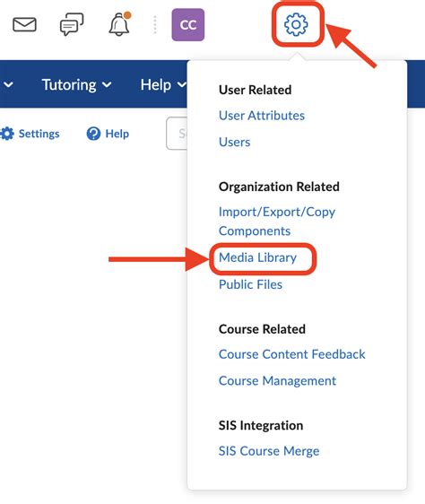Select Users from the admin menu

(234, 142)
